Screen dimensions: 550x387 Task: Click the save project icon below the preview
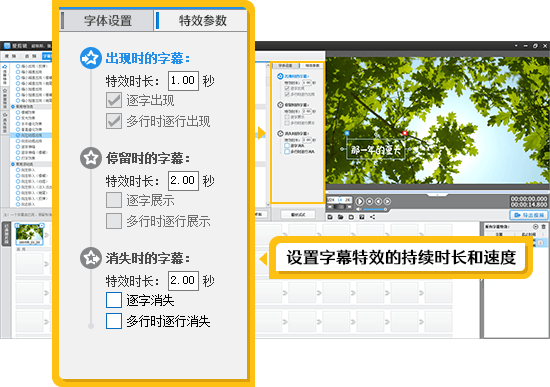[351, 217]
